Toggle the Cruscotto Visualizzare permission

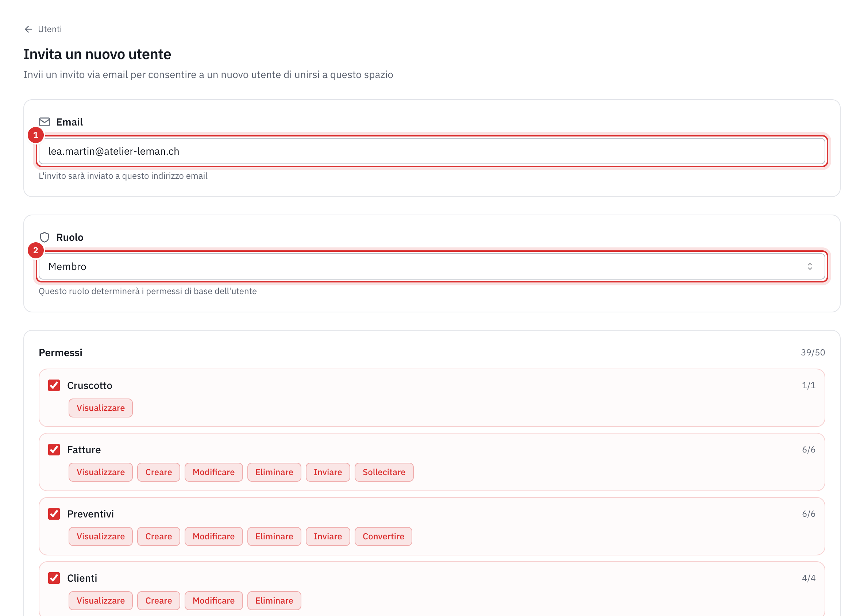100,408
